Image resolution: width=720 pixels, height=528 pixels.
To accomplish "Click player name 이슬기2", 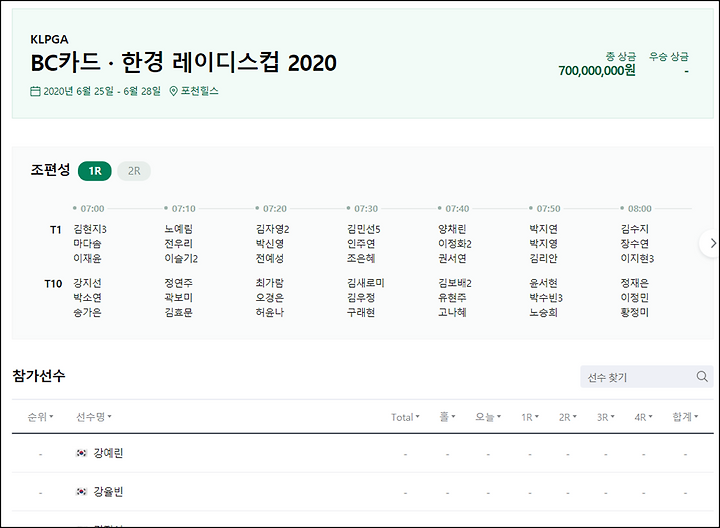I will 181,258.
